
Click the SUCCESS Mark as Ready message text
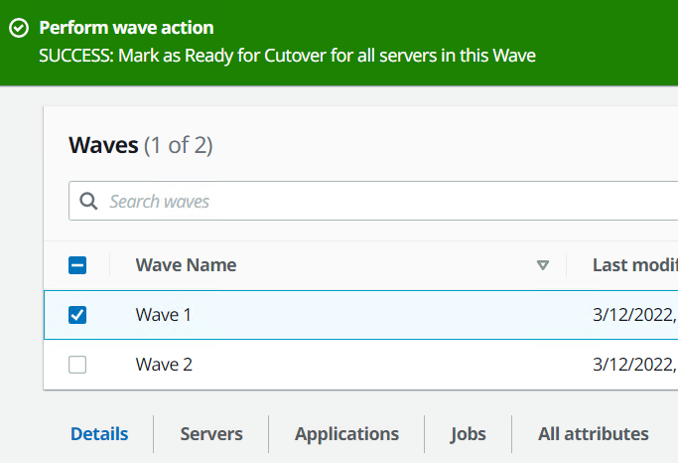coord(287,56)
